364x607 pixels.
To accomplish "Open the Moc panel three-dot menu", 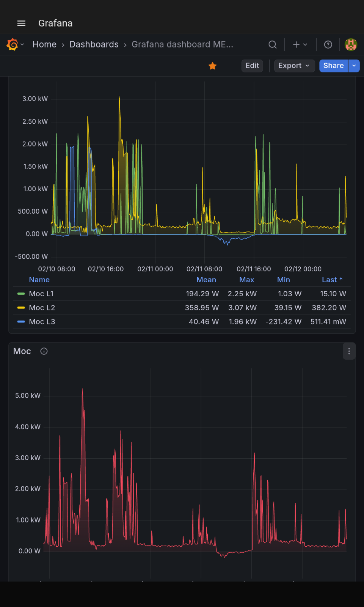I will [349, 351].
